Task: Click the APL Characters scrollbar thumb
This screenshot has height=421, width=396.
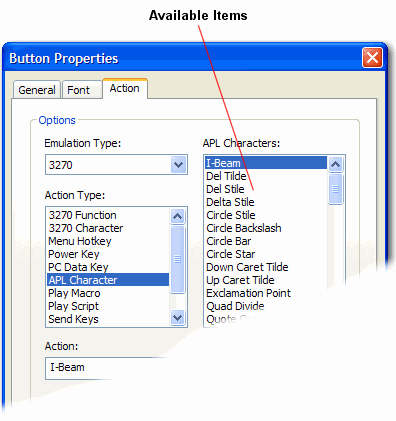Action: [335, 189]
